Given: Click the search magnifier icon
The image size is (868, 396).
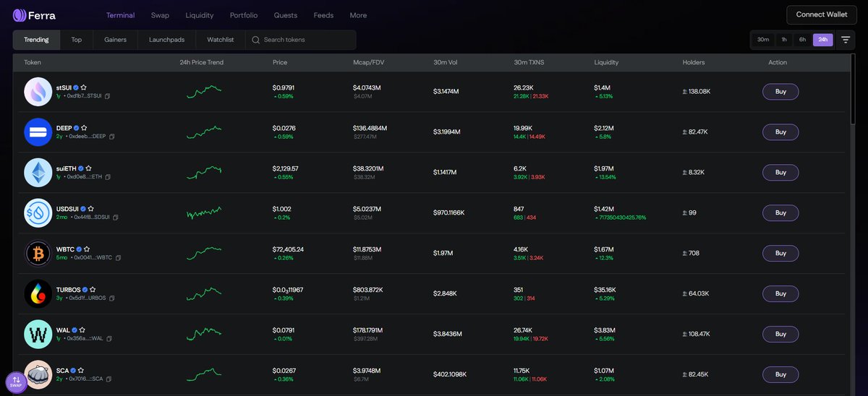Looking at the screenshot, I should [255, 40].
